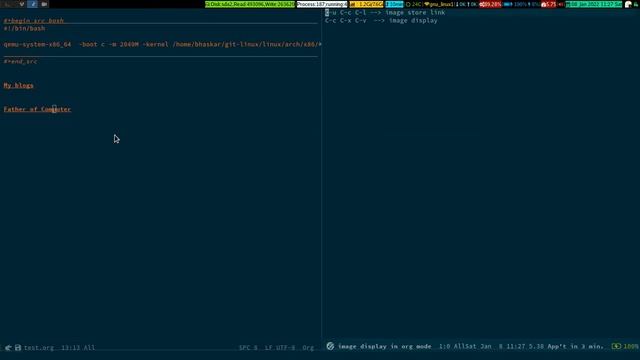Click the white Process running status block
The height and width of the screenshot is (360, 640).
[x=322, y=4]
